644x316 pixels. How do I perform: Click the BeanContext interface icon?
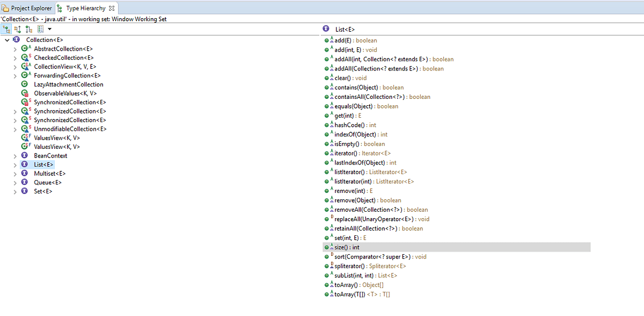click(x=25, y=155)
